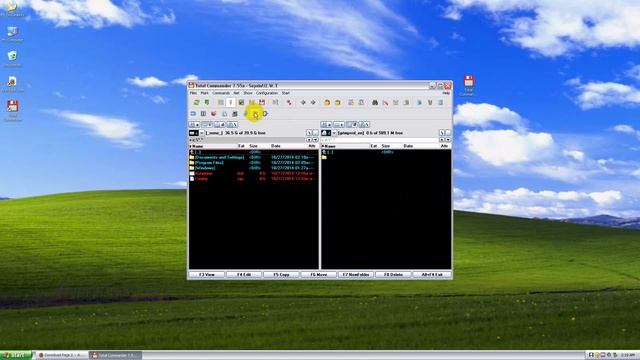Click the blue play-shaped icon in second toolbar row
This screenshot has width=640, height=360.
pyautogui.click(x=265, y=114)
